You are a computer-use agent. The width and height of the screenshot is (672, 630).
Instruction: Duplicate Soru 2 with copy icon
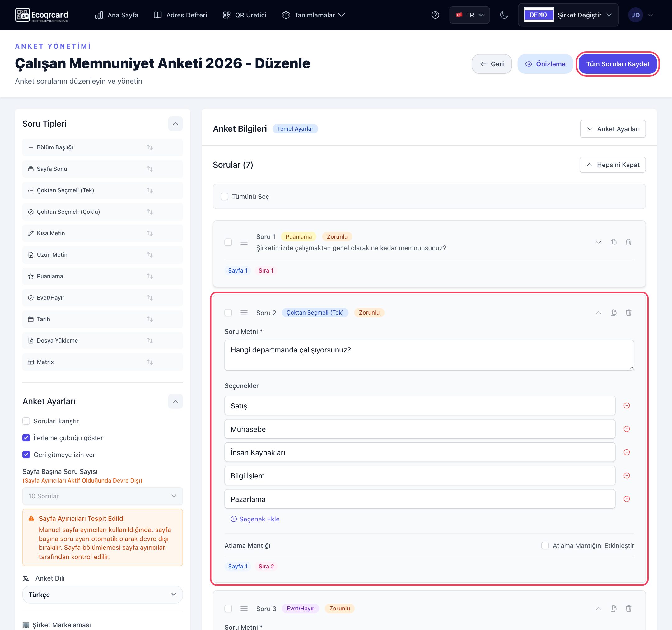coord(614,313)
